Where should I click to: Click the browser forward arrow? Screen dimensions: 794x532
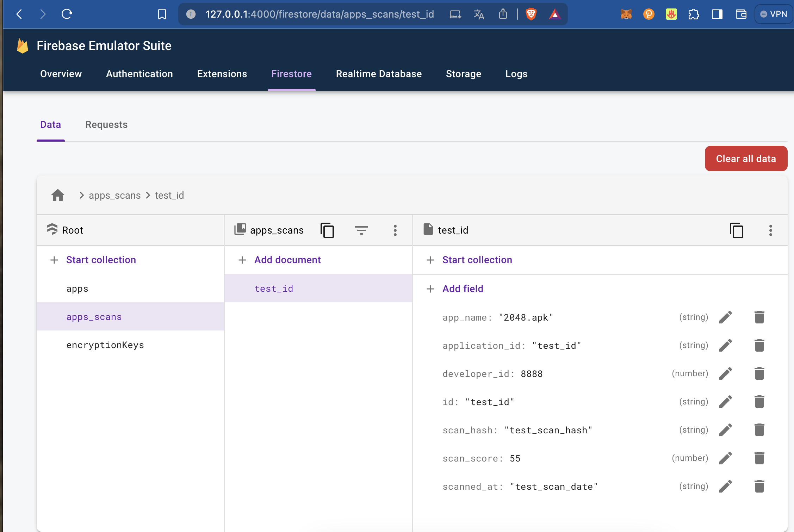pyautogui.click(x=43, y=14)
